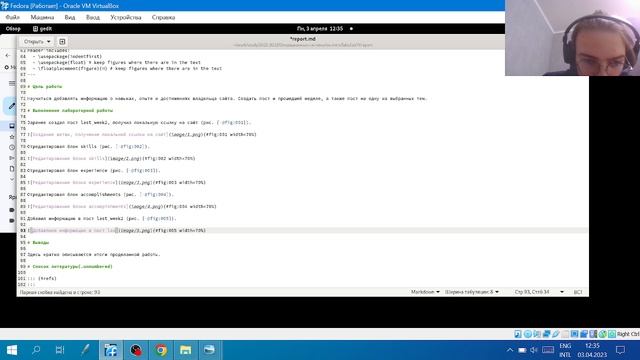Viewport: 640px width, 360px height.
Task: Open the VirtualBox Ввод menu
Action: [93, 18]
